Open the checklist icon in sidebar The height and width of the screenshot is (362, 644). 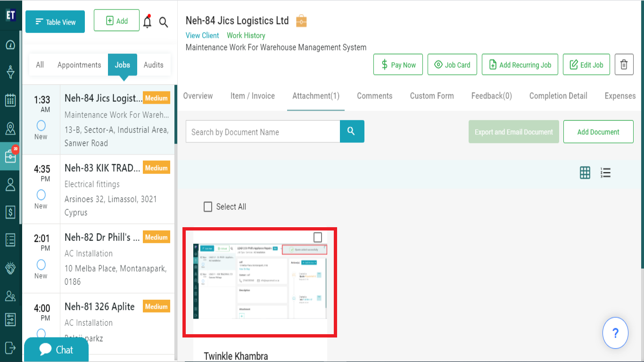10,240
